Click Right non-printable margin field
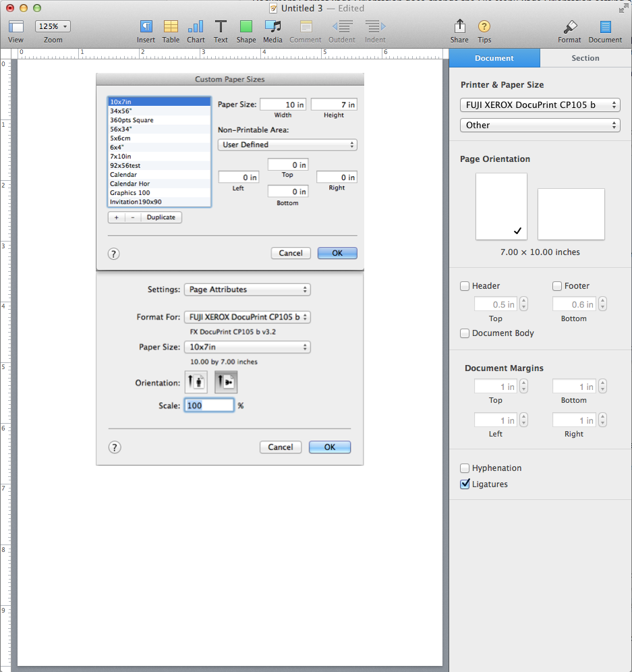Screen dimensions: 632x672 tap(337, 177)
